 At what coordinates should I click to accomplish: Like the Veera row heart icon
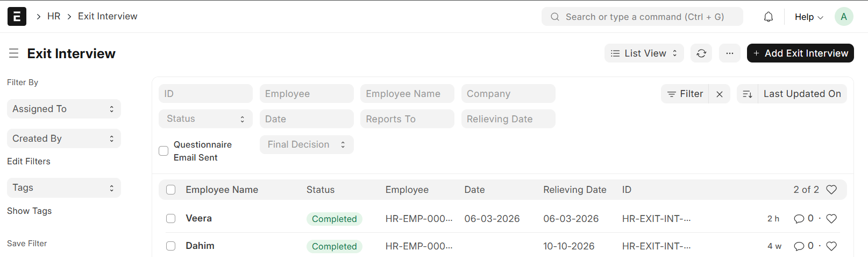(831, 219)
